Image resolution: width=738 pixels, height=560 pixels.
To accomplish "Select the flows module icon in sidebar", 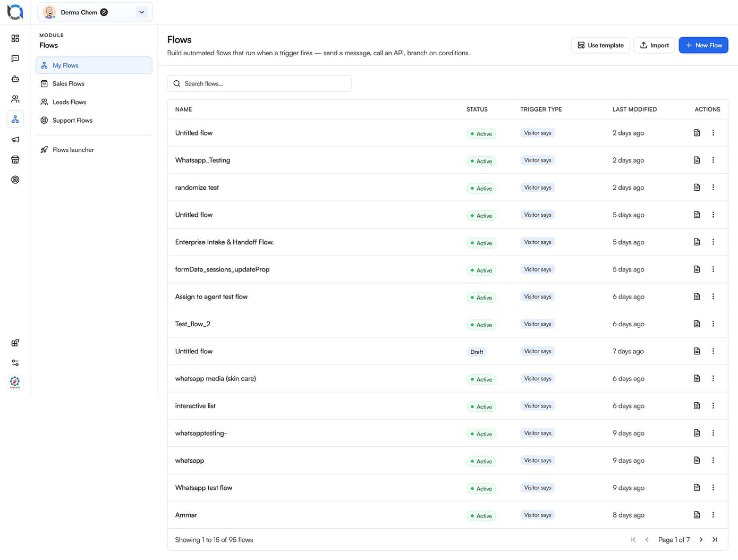I will (x=15, y=119).
